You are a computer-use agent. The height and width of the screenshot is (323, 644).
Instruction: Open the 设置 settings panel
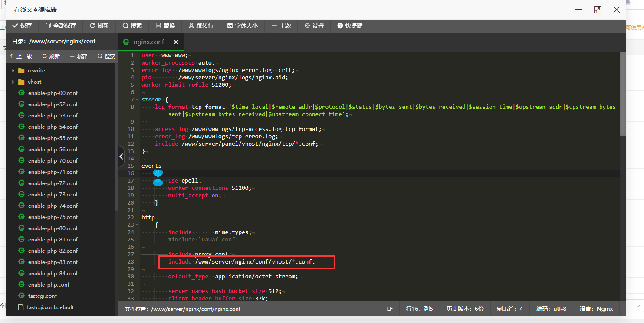[x=313, y=26]
